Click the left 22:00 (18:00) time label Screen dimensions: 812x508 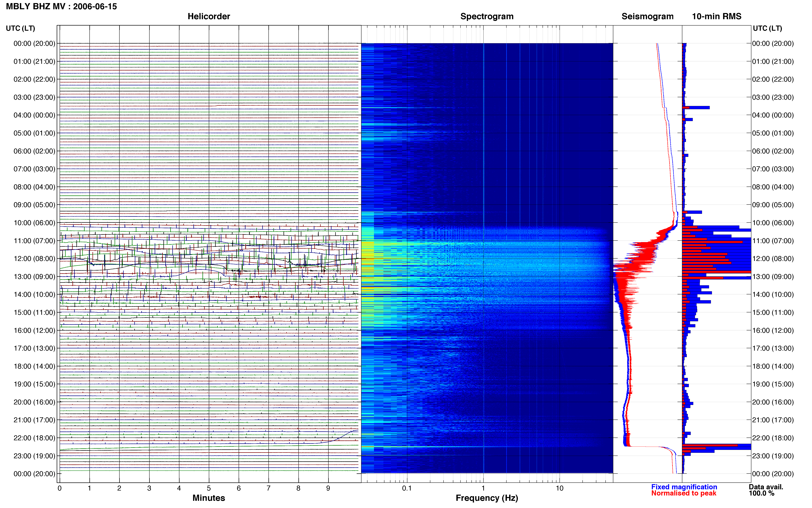click(x=34, y=438)
